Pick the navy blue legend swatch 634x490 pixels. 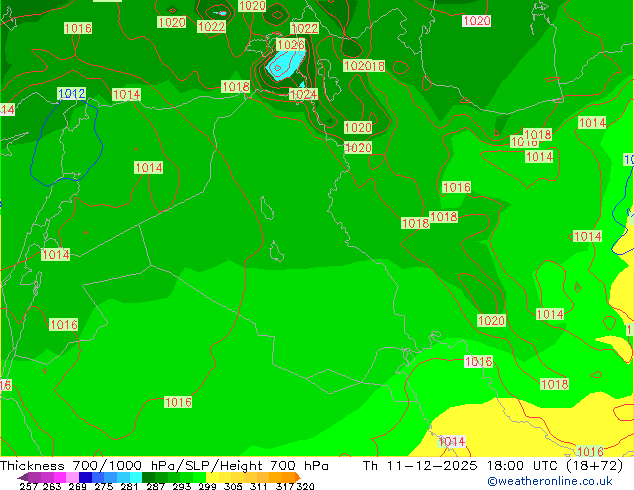pos(85,477)
